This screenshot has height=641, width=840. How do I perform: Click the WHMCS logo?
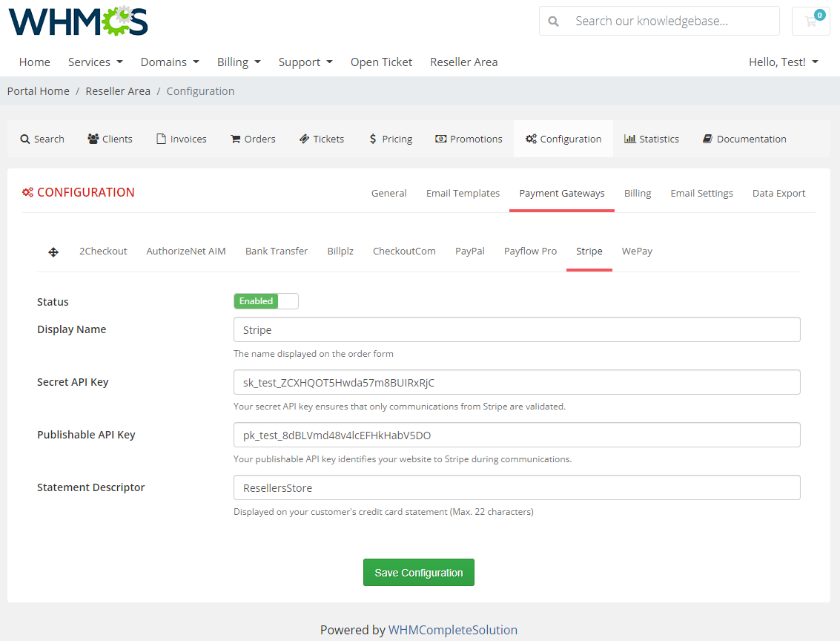point(78,21)
